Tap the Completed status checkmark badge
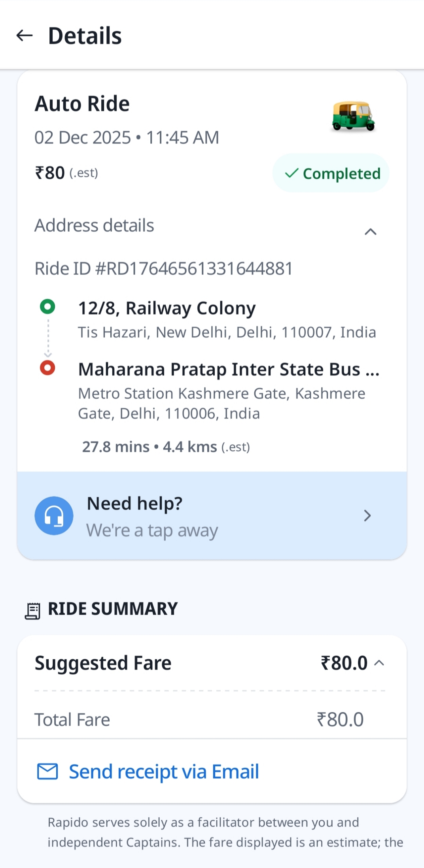The height and width of the screenshot is (868, 424). pyautogui.click(x=331, y=174)
